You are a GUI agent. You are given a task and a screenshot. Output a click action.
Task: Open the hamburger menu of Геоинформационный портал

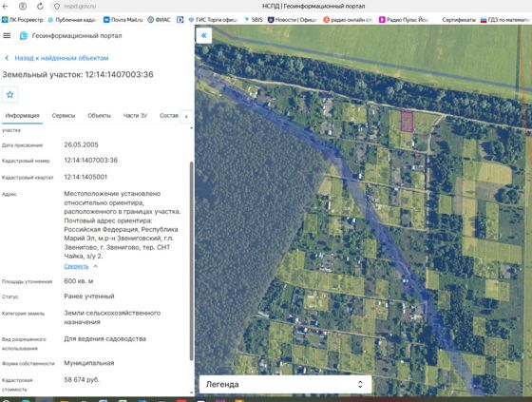(x=7, y=36)
